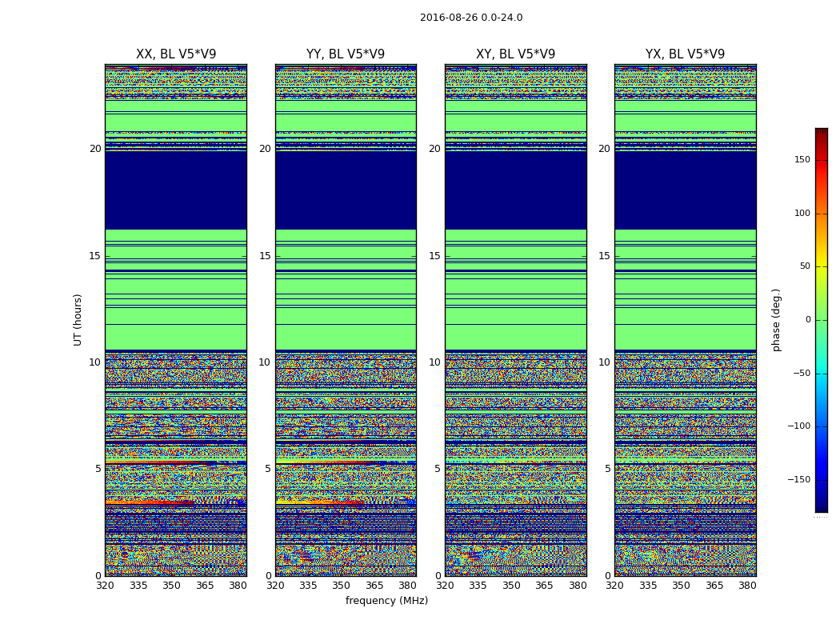Click the 15 hour tick of XX panel
Viewport: 840px width, 640px height.
tap(95, 256)
